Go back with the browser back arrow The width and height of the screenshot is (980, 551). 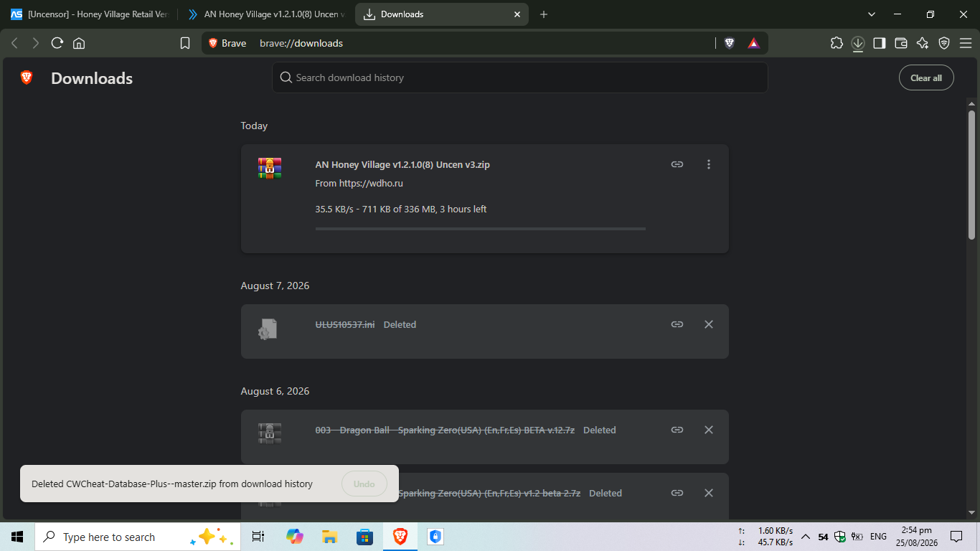pos(14,43)
